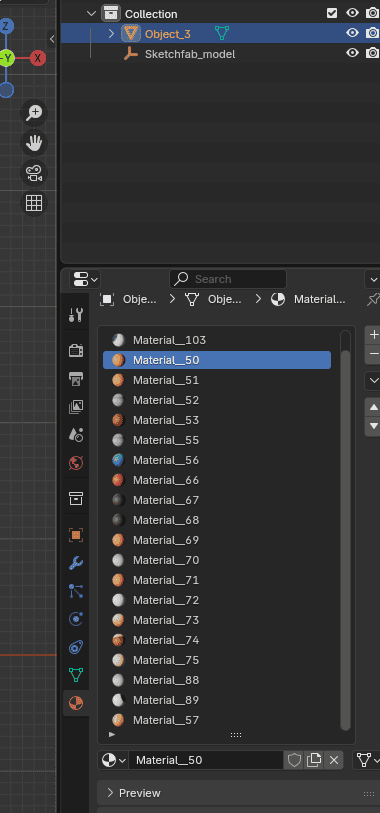Select Material__56 slot

pyautogui.click(x=217, y=460)
